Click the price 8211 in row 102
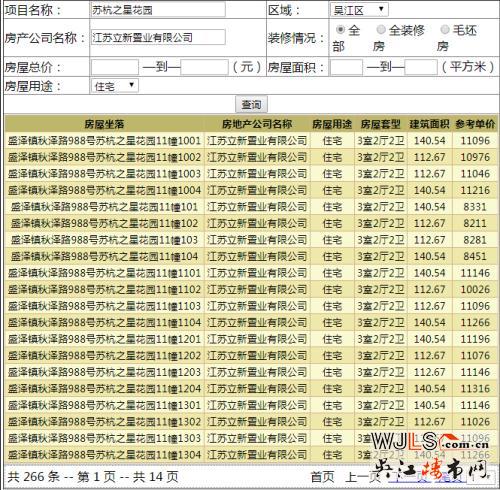This screenshot has width=500, height=490. [x=475, y=223]
